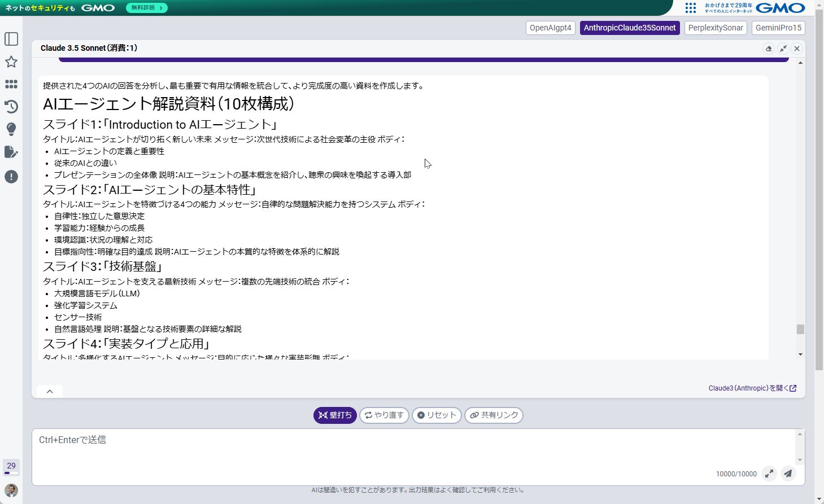
Task: Select the PerplexitySonar model
Action: (x=715, y=27)
